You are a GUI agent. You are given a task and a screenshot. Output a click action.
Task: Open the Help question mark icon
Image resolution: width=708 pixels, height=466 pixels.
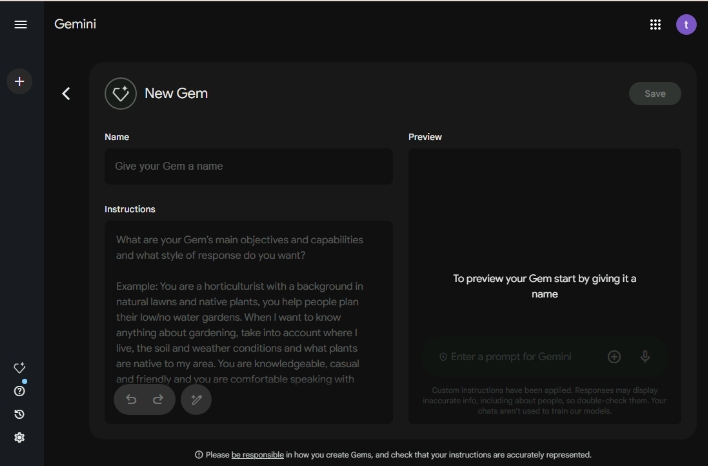click(19, 391)
